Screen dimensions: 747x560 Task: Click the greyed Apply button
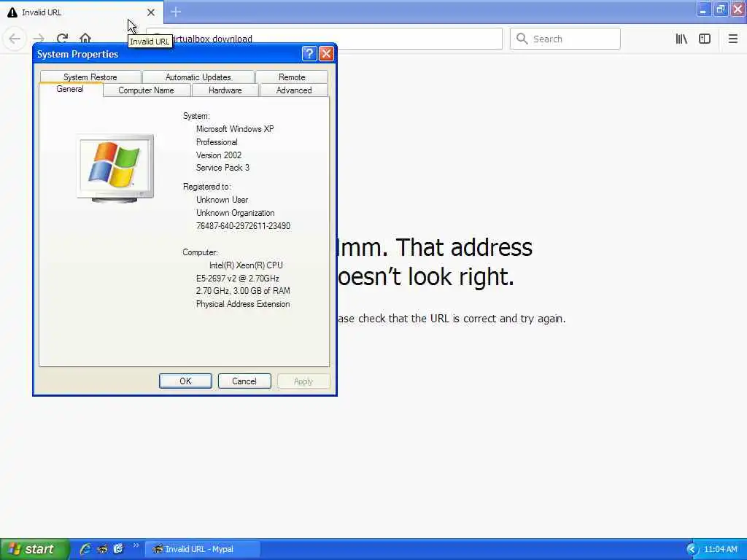(303, 381)
